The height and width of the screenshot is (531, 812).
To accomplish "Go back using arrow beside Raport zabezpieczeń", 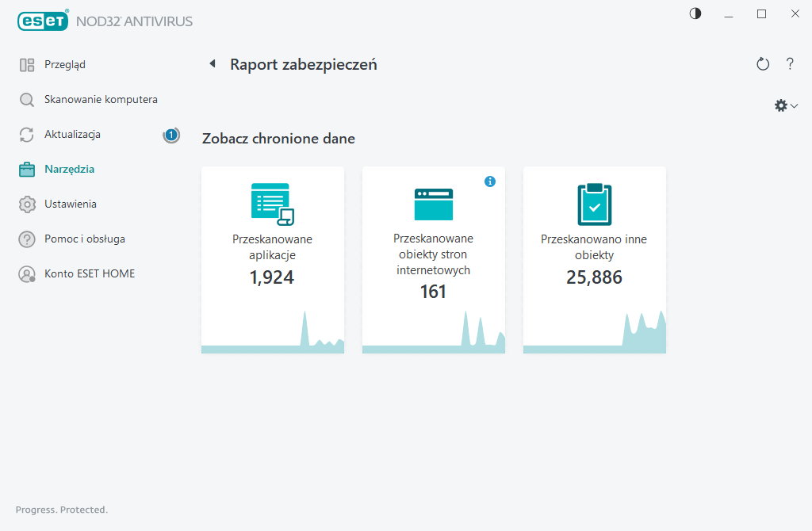I will coord(212,64).
